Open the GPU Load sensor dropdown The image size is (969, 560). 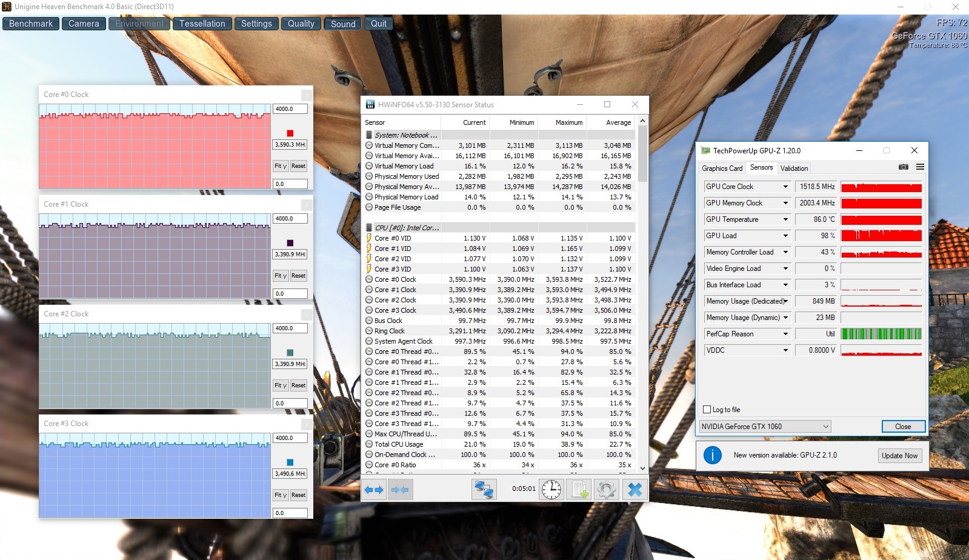point(785,236)
